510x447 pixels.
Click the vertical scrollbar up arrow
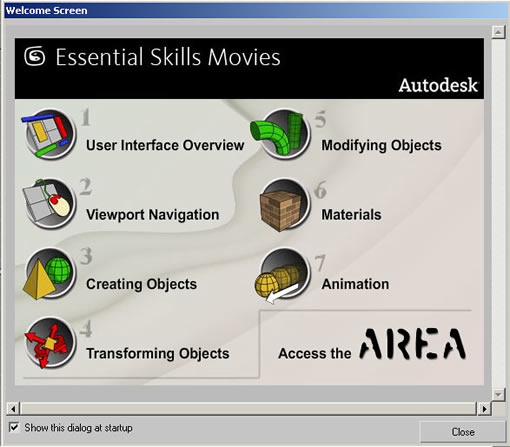tap(498, 32)
